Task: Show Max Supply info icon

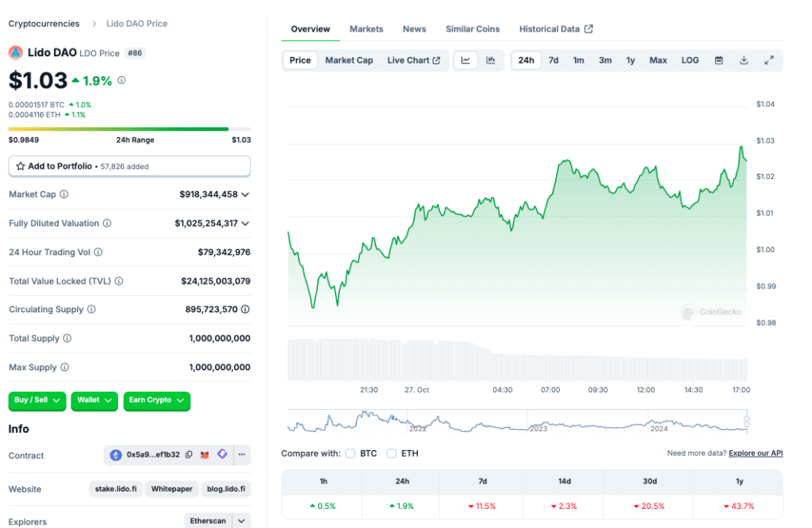Action: 65,367
